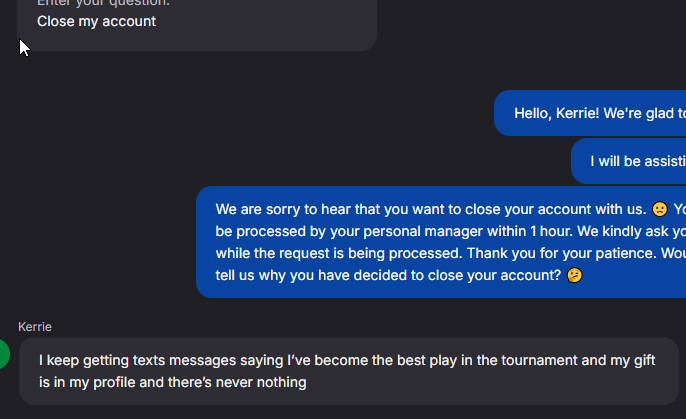
Task: Click the thinking face emoji
Action: click(x=574, y=275)
